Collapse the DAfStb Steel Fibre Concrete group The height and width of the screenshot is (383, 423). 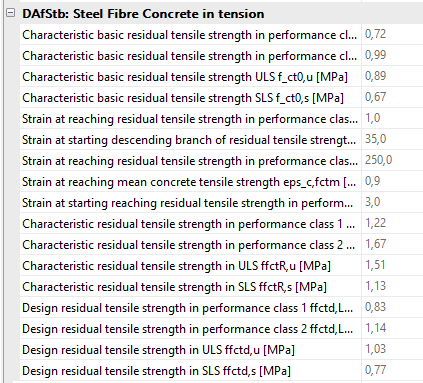pyautogui.click(x=11, y=13)
